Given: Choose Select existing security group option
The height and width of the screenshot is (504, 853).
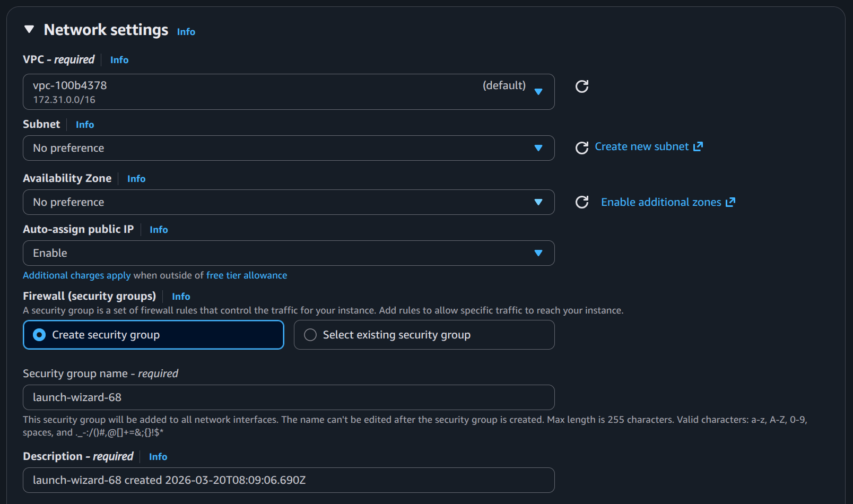Looking at the screenshot, I should (310, 335).
